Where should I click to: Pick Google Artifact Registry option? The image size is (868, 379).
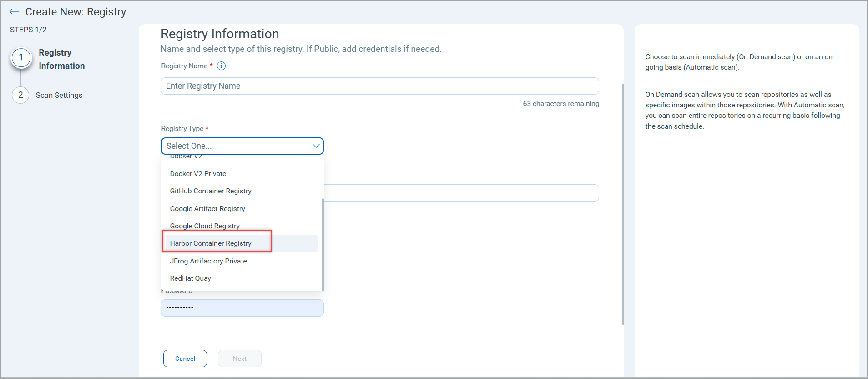pyautogui.click(x=207, y=209)
